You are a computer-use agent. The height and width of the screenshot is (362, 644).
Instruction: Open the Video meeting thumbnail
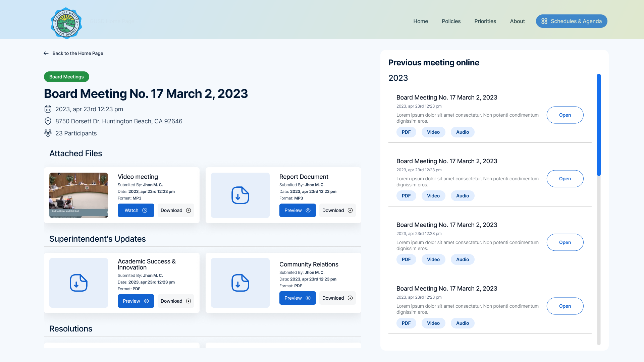point(78,195)
